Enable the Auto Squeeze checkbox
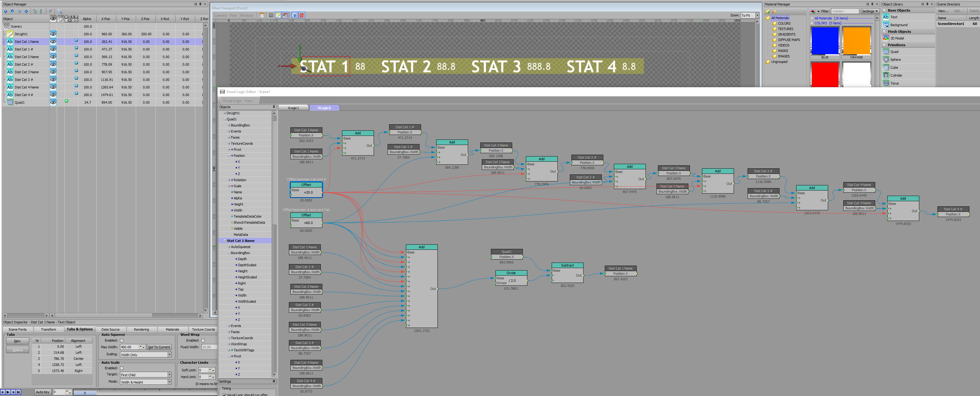980x396 pixels. click(x=122, y=340)
